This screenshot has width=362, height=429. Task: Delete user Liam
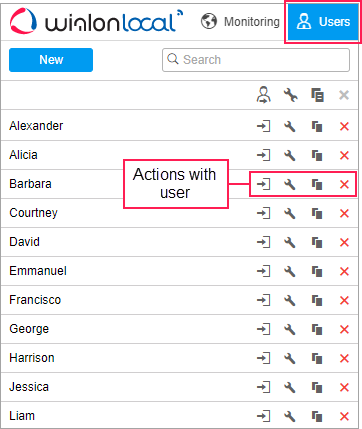click(x=344, y=416)
